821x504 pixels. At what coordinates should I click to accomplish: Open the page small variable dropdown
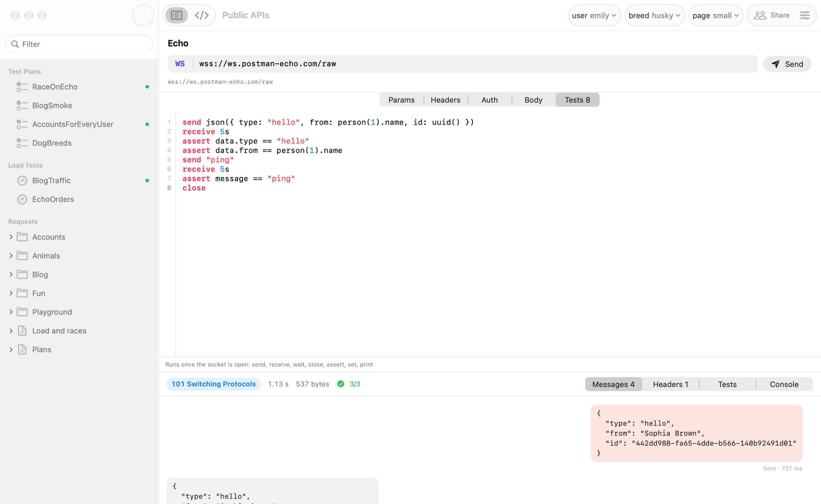[x=716, y=15]
